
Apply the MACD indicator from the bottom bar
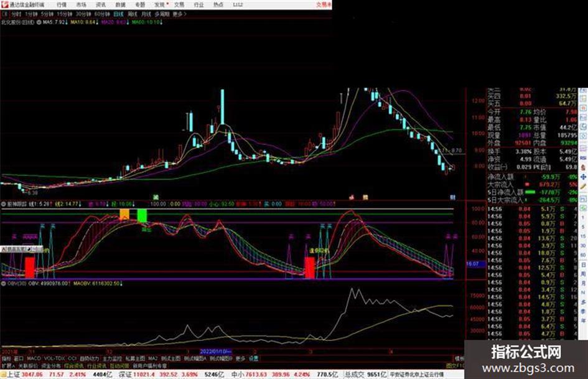[34, 358]
